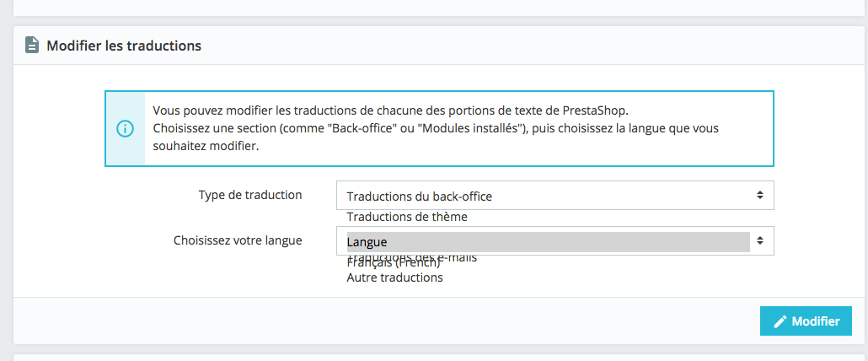868x361 pixels.
Task: Click the arrows icon of the language select
Action: tap(759, 241)
